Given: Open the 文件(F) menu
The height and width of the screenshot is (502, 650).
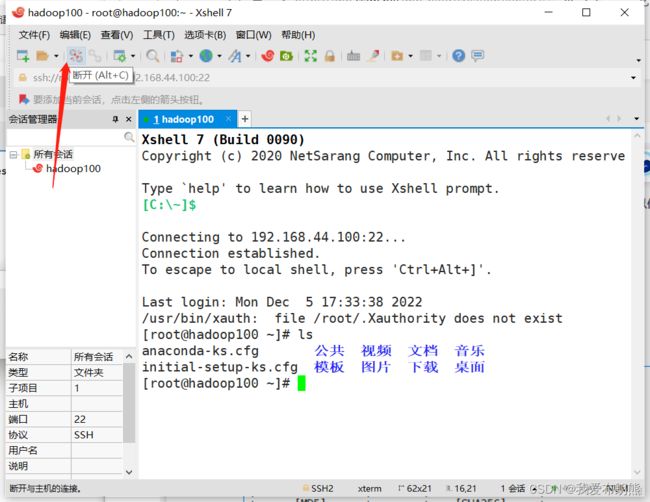Looking at the screenshot, I should point(34,35).
